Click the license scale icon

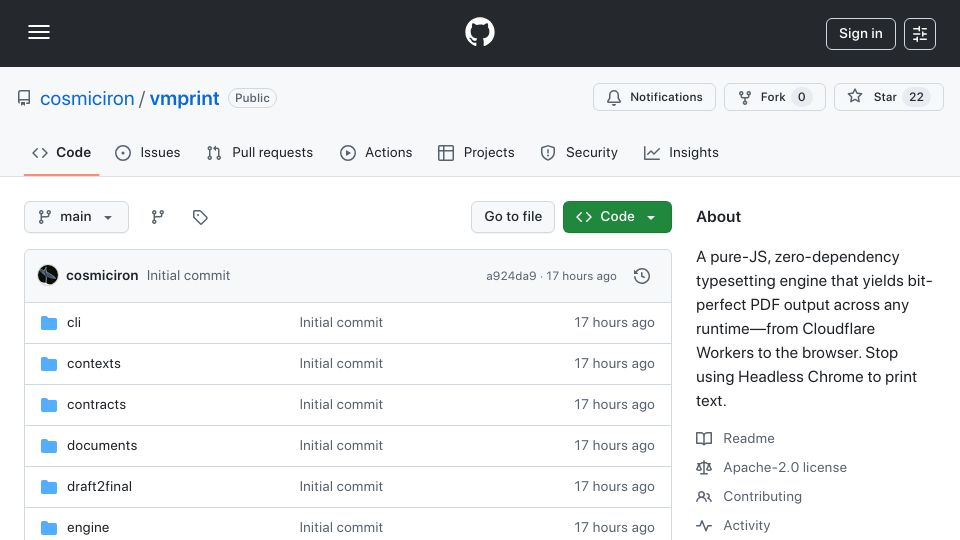(704, 468)
